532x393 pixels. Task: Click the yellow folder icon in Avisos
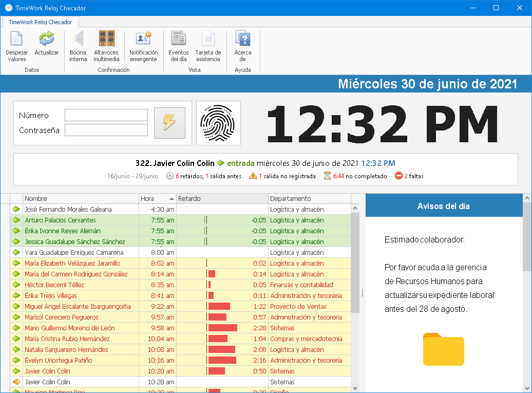[x=444, y=350]
